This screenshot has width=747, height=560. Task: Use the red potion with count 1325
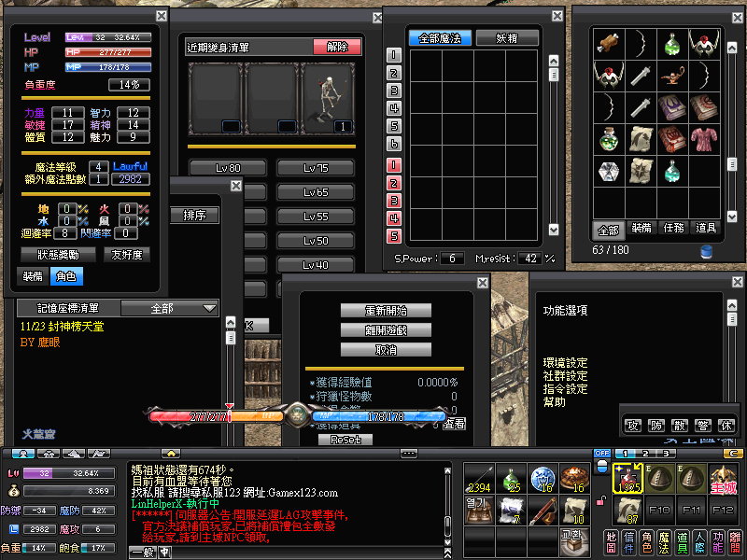pyautogui.click(x=627, y=479)
